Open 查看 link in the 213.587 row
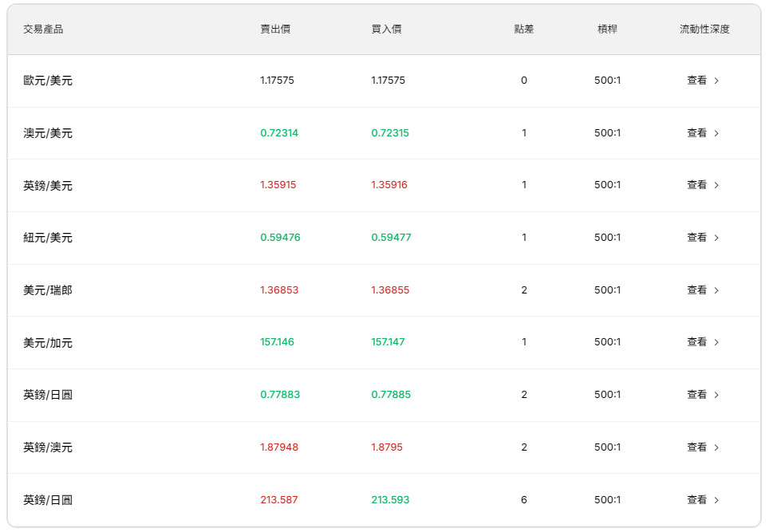This screenshot has width=769, height=532. coord(703,499)
